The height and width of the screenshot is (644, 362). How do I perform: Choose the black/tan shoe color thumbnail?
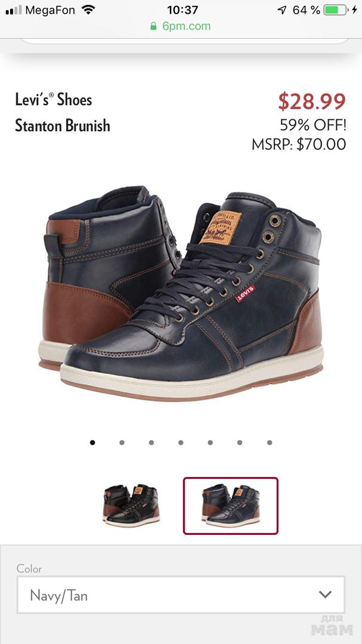tap(131, 506)
